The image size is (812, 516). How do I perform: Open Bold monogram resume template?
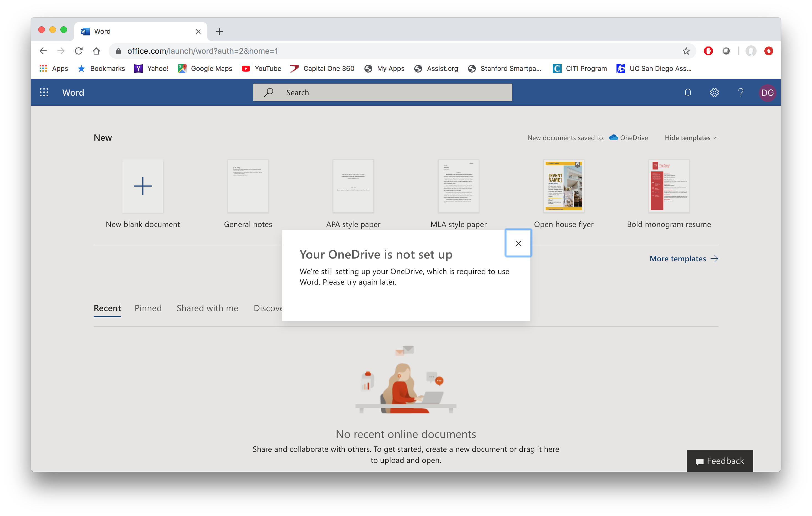tap(669, 194)
